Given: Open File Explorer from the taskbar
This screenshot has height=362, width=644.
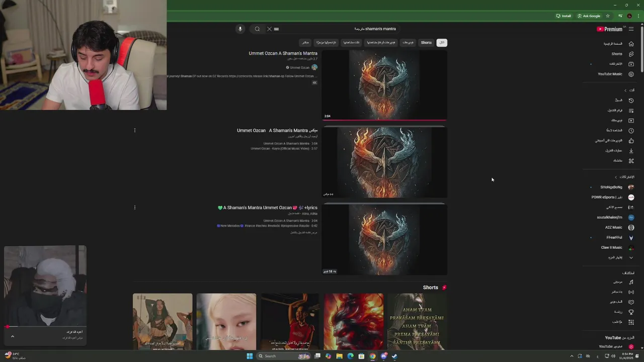Looking at the screenshot, I should [339, 356].
